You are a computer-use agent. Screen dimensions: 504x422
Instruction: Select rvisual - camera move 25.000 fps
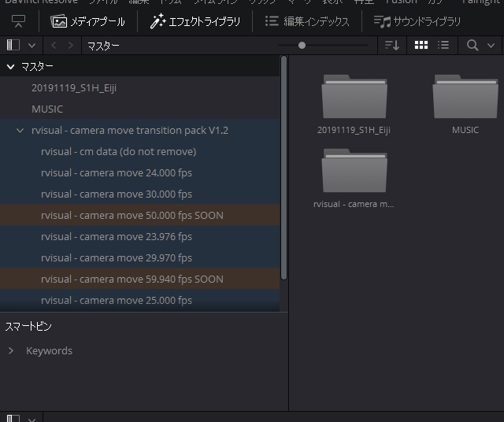pyautogui.click(x=140, y=300)
